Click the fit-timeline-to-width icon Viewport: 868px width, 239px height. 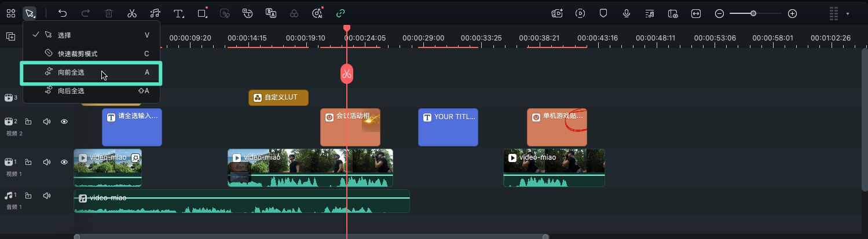(x=696, y=13)
